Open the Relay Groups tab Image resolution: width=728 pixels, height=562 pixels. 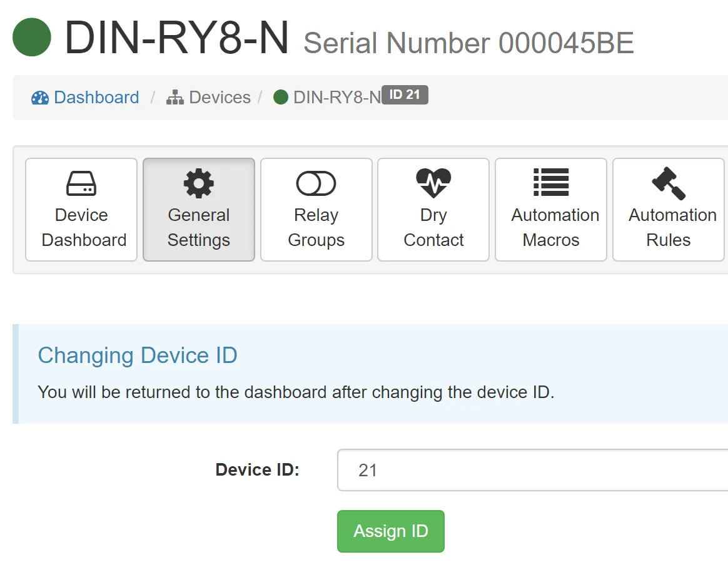(316, 209)
